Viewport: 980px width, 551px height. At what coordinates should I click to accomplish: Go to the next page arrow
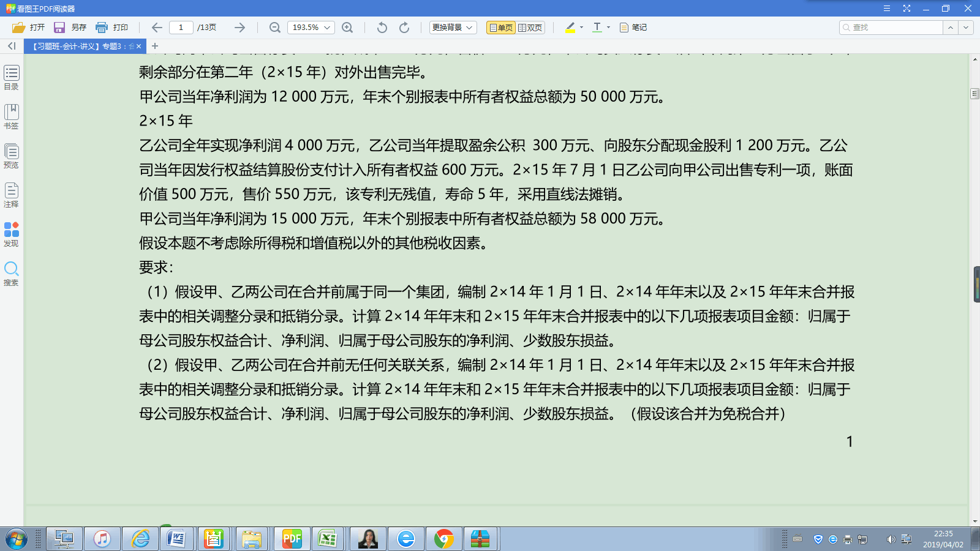[x=239, y=28]
